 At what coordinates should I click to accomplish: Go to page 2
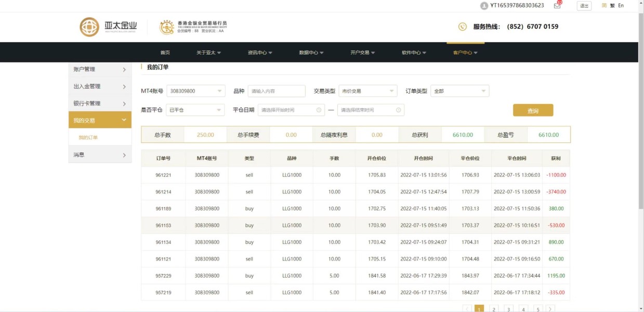click(494, 309)
